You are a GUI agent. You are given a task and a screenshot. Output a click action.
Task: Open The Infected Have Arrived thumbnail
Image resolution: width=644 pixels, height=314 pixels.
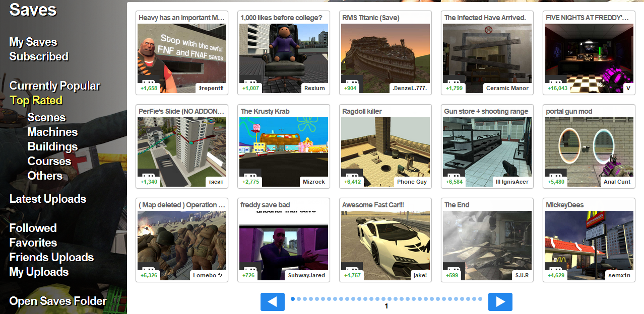tap(487, 58)
